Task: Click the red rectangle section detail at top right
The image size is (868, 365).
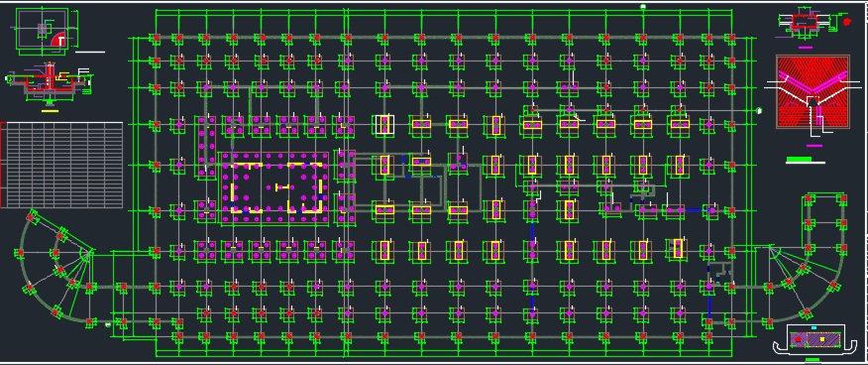Action: pos(804,22)
